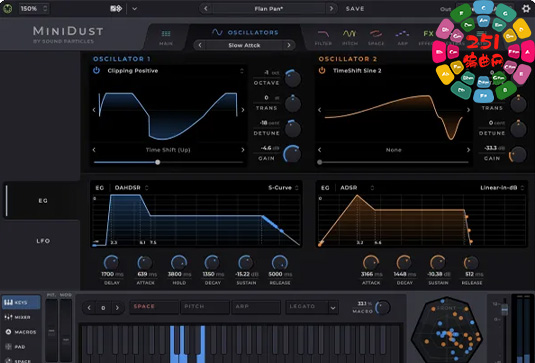Switch to the ARP tab in top row
The image size is (535, 363).
coord(402,37)
